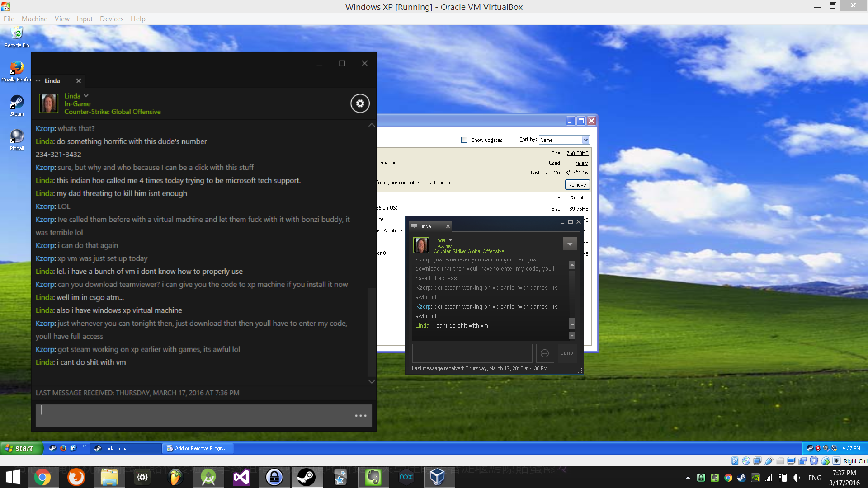The height and width of the screenshot is (488, 868).
Task: Click scroll-up arrow in large chat
Action: click(372, 125)
